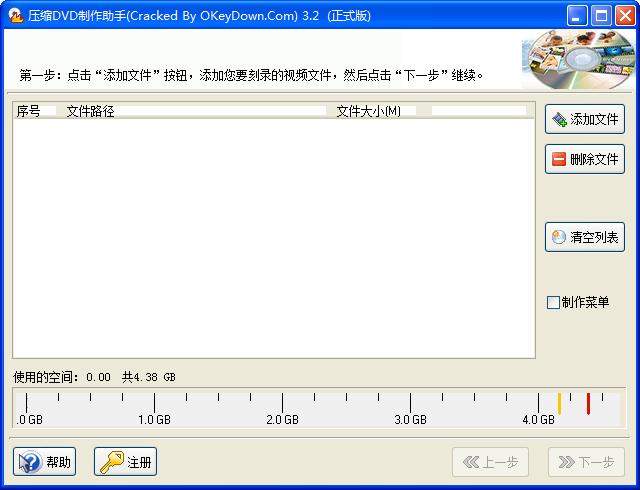Sort by the 序号 column header
Image resolution: width=640 pixels, height=490 pixels.
(x=36, y=111)
